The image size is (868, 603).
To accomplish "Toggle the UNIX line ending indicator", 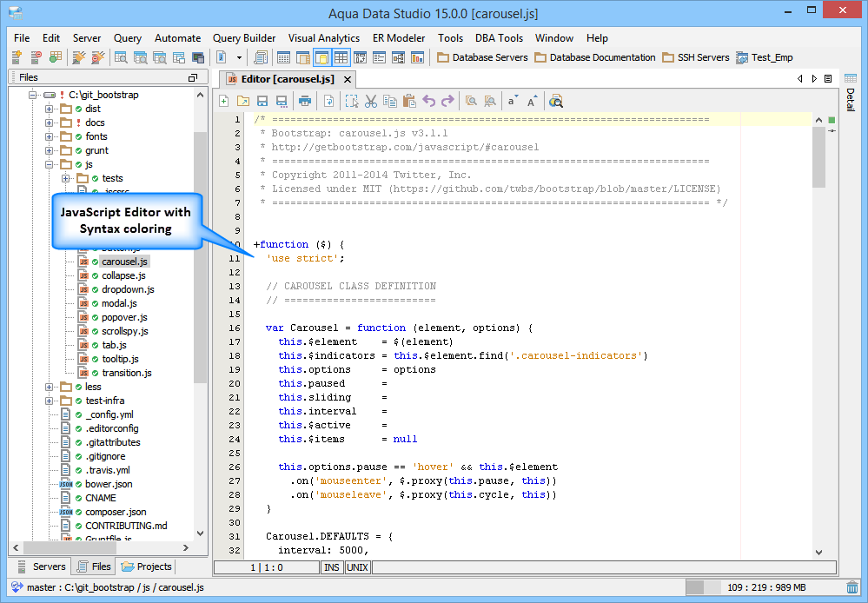I will [357, 567].
